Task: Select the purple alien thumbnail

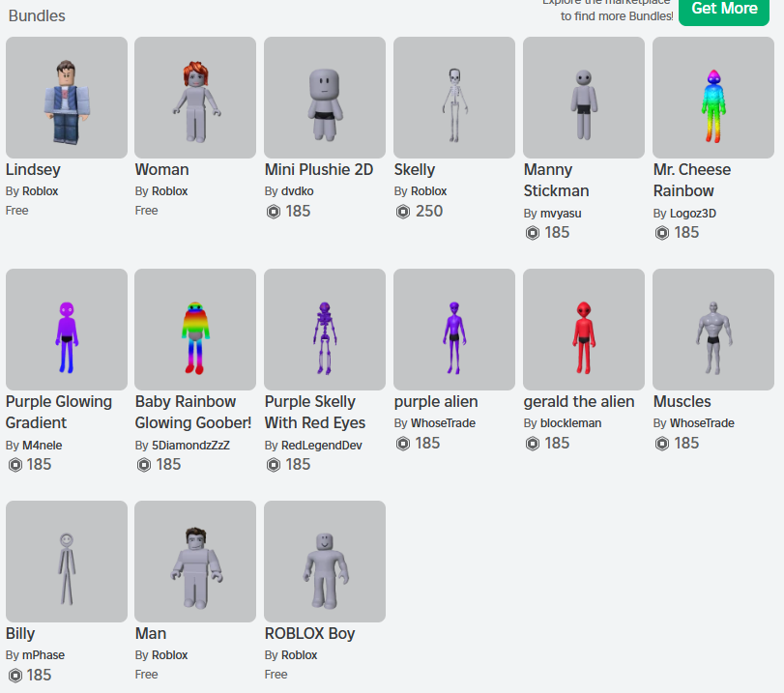Action: tap(454, 330)
